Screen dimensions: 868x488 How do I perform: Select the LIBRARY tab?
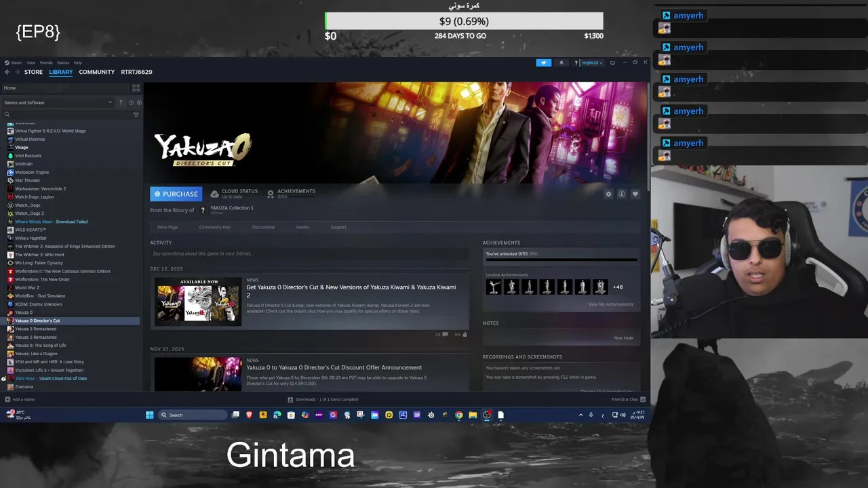point(60,72)
